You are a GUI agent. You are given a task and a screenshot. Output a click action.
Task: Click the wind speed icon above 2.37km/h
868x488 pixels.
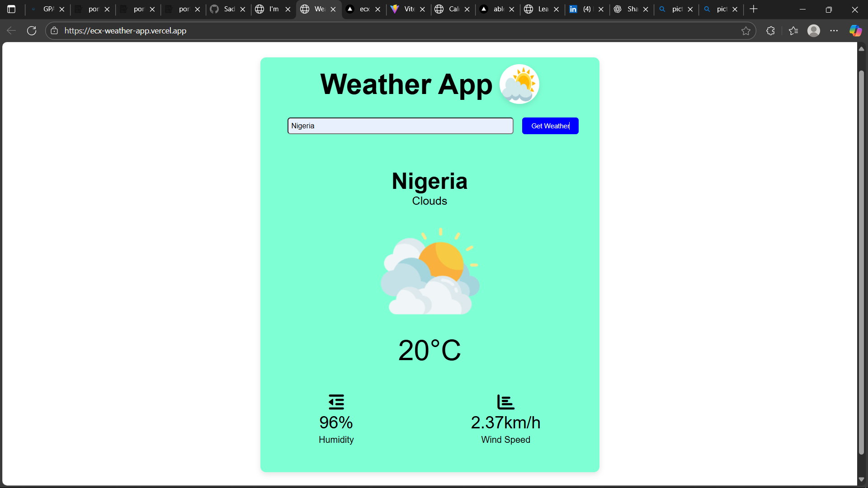[x=505, y=402]
